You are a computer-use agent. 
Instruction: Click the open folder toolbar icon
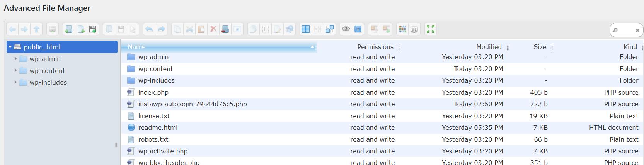point(109,29)
